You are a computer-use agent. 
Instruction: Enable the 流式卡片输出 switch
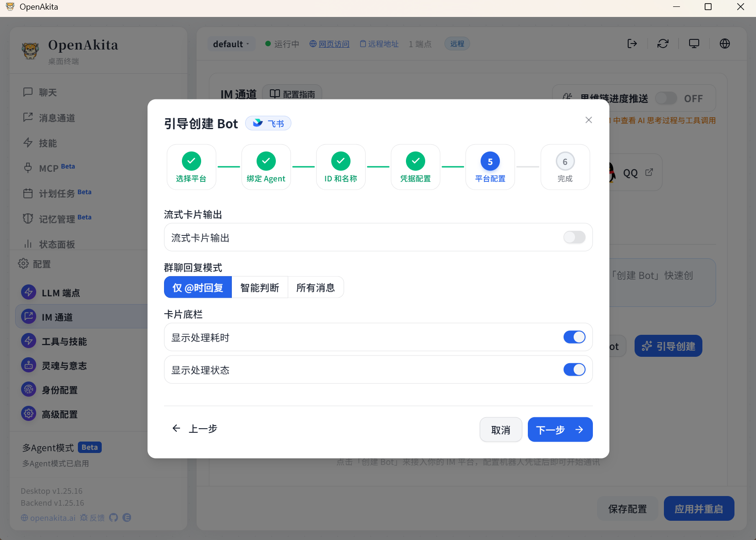tap(575, 237)
